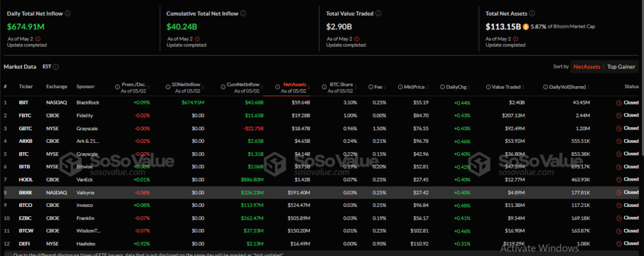
Task: Open the EST timezone info icon
Action: 56,67
